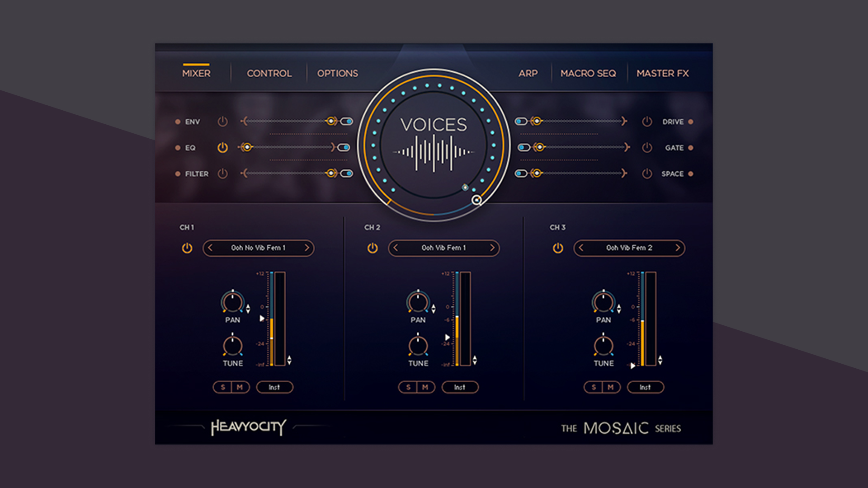Switch to the CONTROL tab
The height and width of the screenshot is (488, 868).
click(x=269, y=73)
